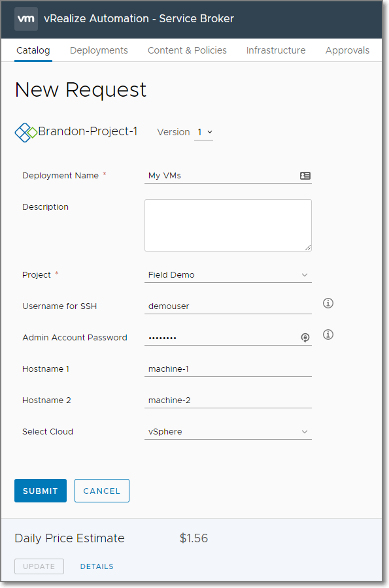
Task: Select the Infrastructure tab
Action: click(276, 50)
